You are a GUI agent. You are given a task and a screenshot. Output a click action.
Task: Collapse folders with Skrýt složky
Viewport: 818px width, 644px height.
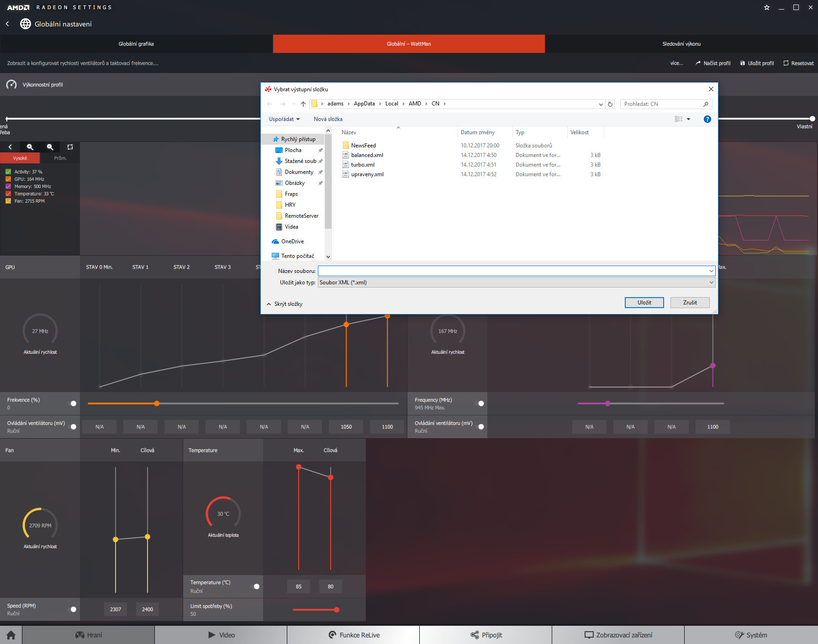[284, 304]
